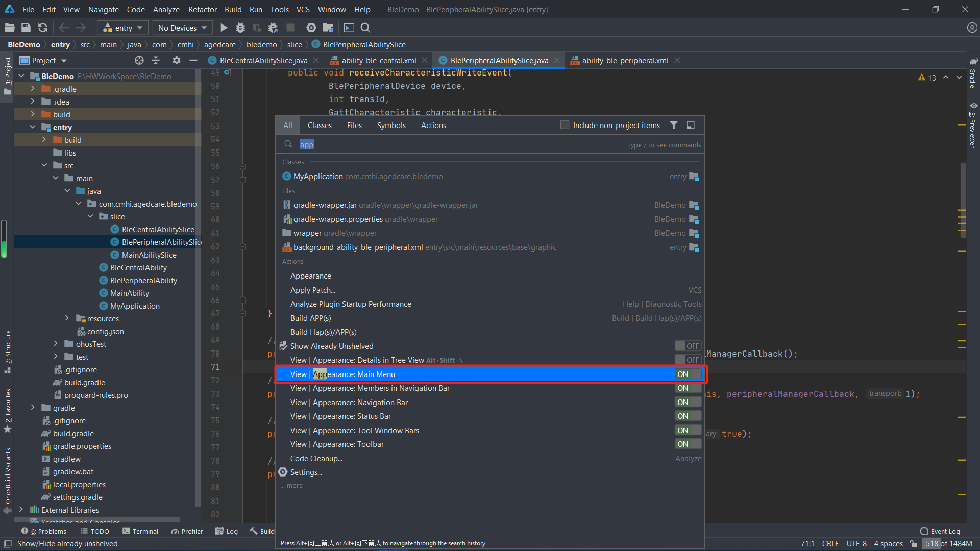Expand External Libraries node
This screenshot has width=980, height=551.
pyautogui.click(x=21, y=510)
